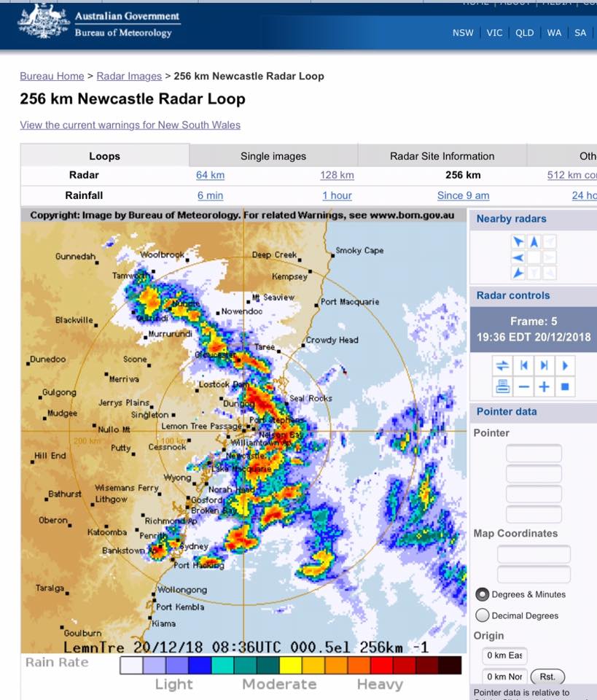This screenshot has width=597, height=700.
Task: Open the north nearby radar arrow
Action: pyautogui.click(x=534, y=242)
